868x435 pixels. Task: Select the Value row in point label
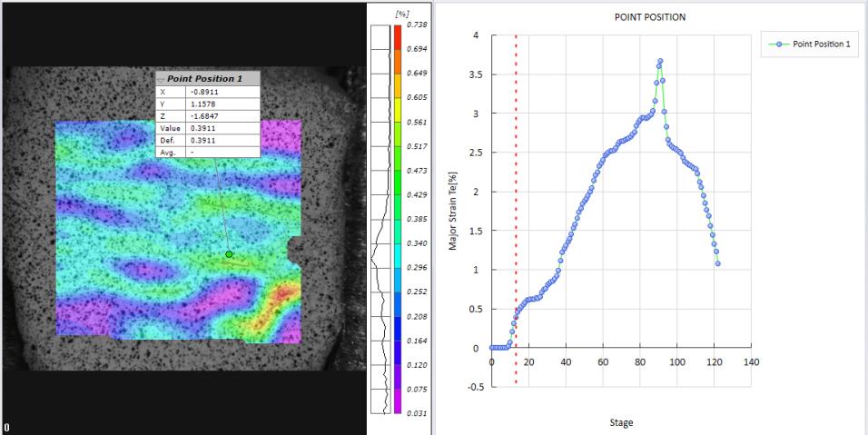pyautogui.click(x=208, y=128)
